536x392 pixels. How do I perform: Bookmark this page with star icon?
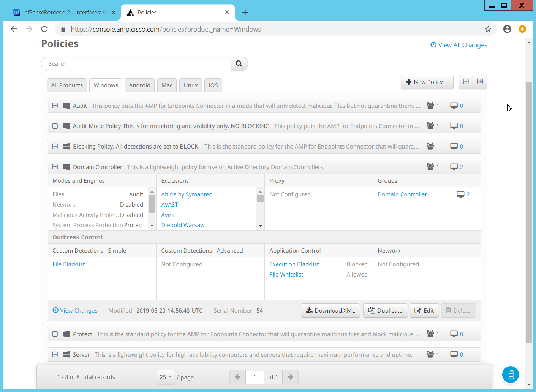[x=488, y=29]
